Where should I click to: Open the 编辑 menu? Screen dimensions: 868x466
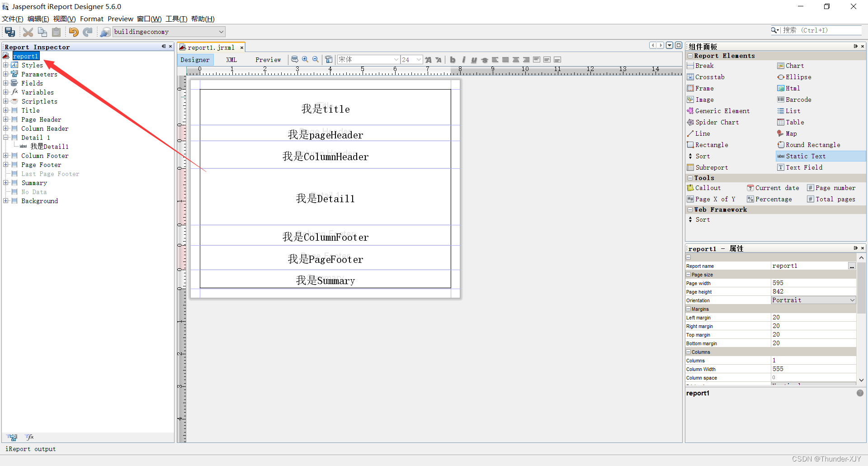coord(38,19)
